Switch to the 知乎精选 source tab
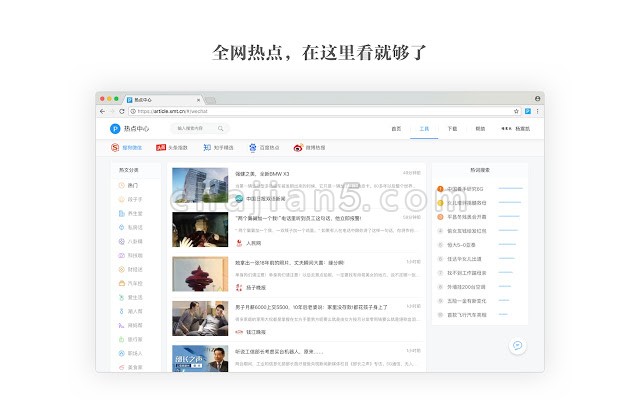640x400 pixels. 223,148
